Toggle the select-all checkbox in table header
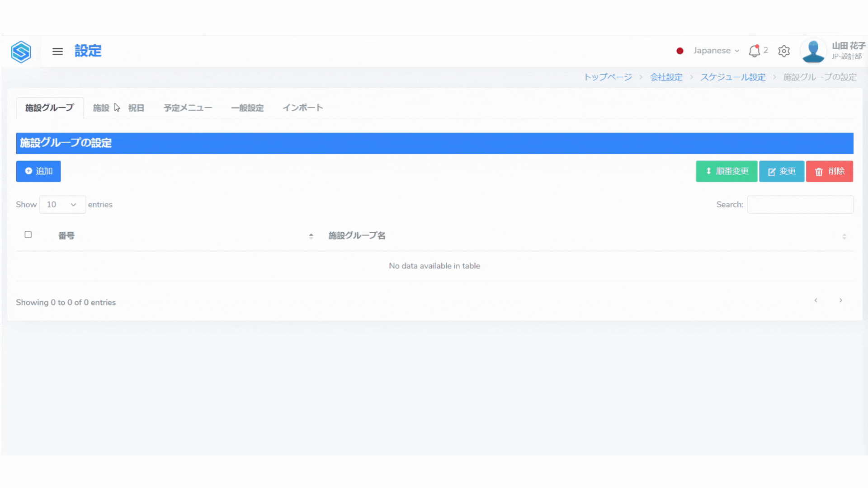The image size is (868, 488). [x=28, y=235]
